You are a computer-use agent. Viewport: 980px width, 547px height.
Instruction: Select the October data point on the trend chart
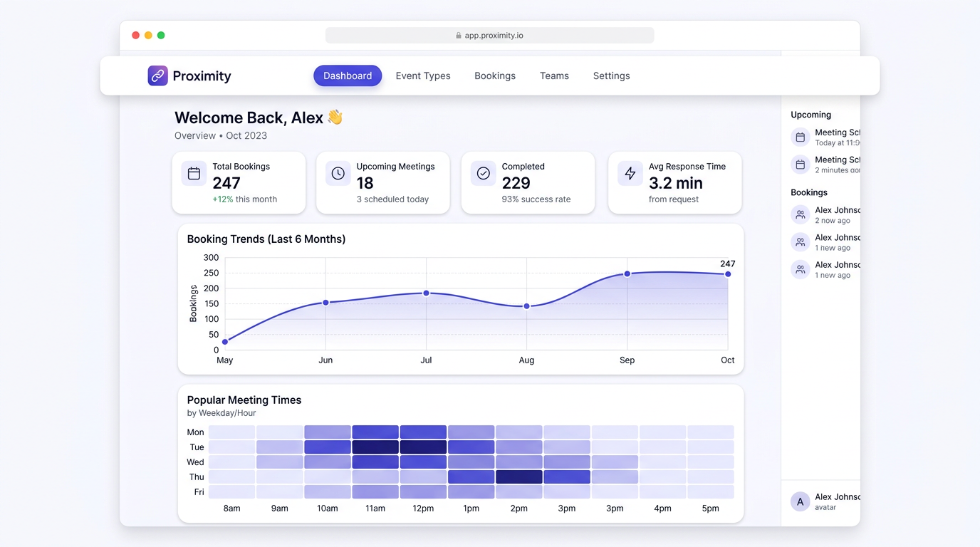[727, 273]
